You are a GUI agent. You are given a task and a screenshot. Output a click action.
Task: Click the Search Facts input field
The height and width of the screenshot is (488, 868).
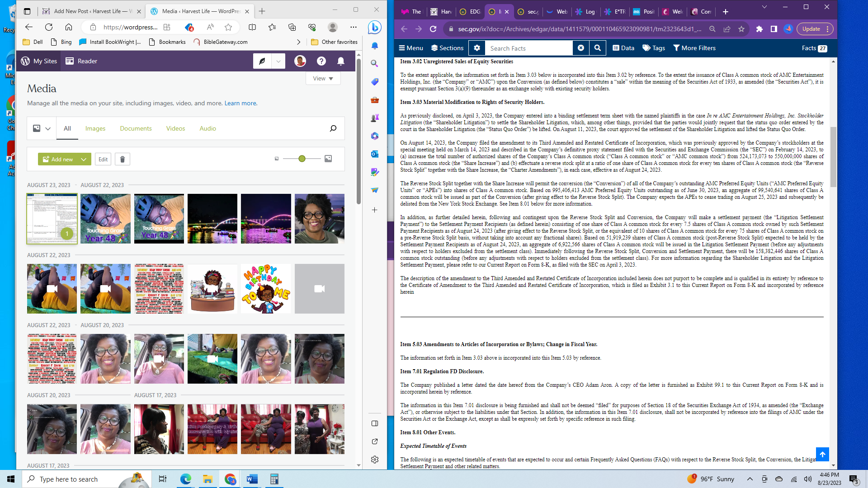click(529, 48)
